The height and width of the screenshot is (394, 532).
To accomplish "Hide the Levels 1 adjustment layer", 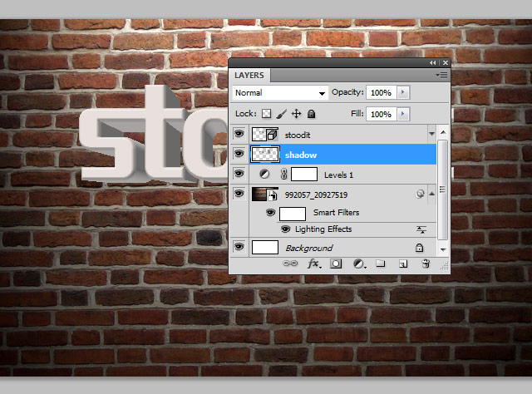I will pyautogui.click(x=239, y=174).
